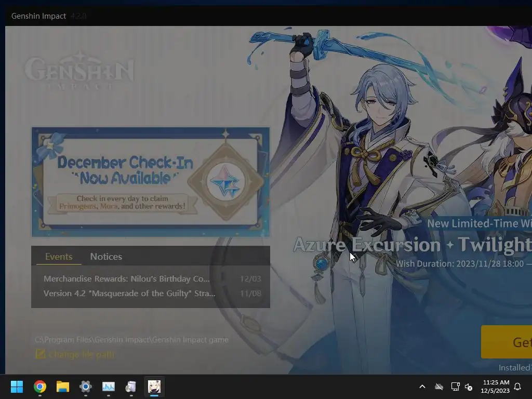This screenshot has height=399, width=532.
Task: Open the Settings gear taskbar app
Action: click(x=86, y=387)
